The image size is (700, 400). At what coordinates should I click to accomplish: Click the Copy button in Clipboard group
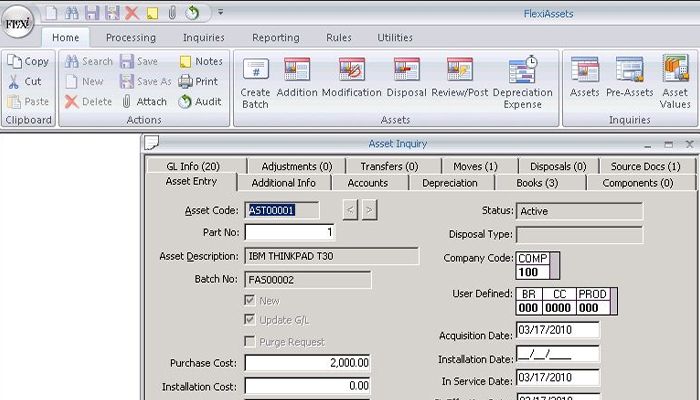[28, 61]
